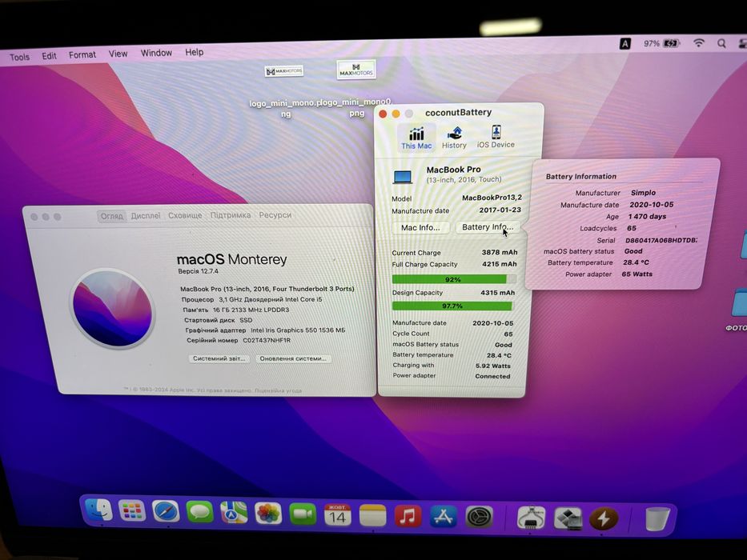This screenshot has width=747, height=560.
Task: Open Calendar showing 14 in the Dock
Action: pyautogui.click(x=337, y=514)
